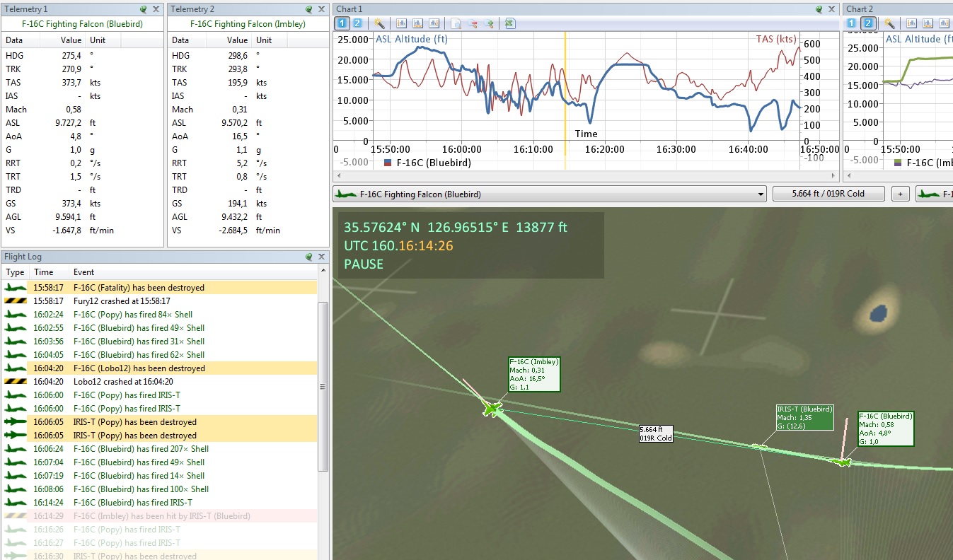953x560 pixels.
Task: Select Telemetry 2 panel title tab
Action: [x=192, y=9]
